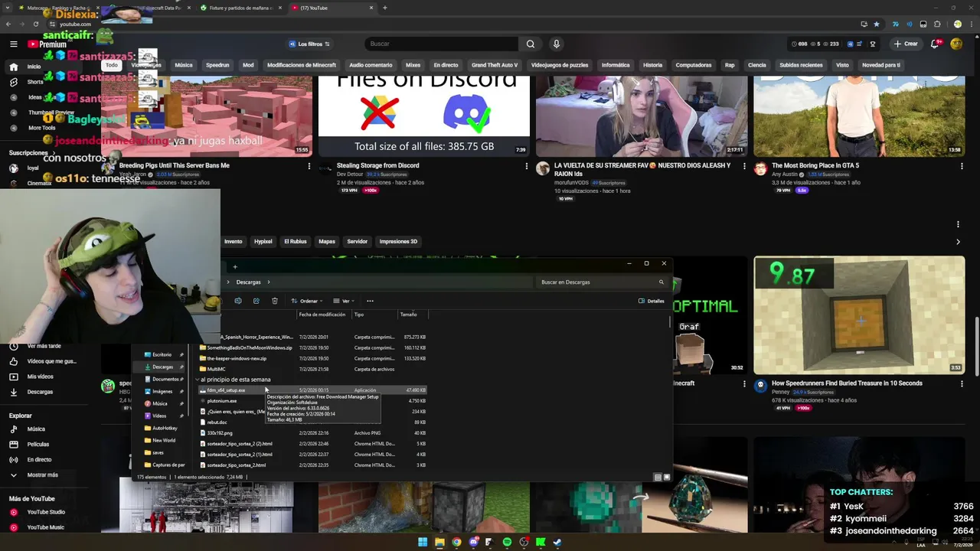Sort by Tamaño column header

(x=409, y=315)
